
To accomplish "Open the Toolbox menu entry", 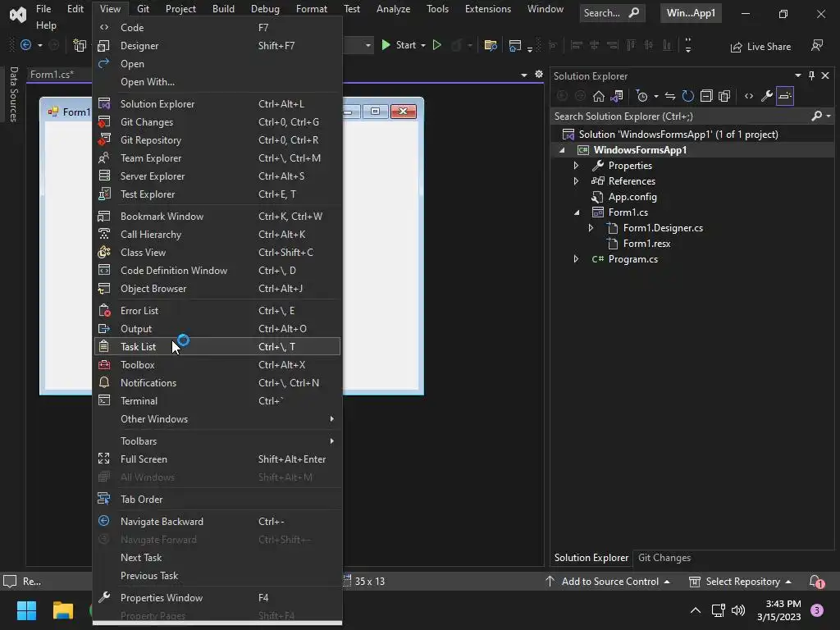I will pyautogui.click(x=217, y=365).
